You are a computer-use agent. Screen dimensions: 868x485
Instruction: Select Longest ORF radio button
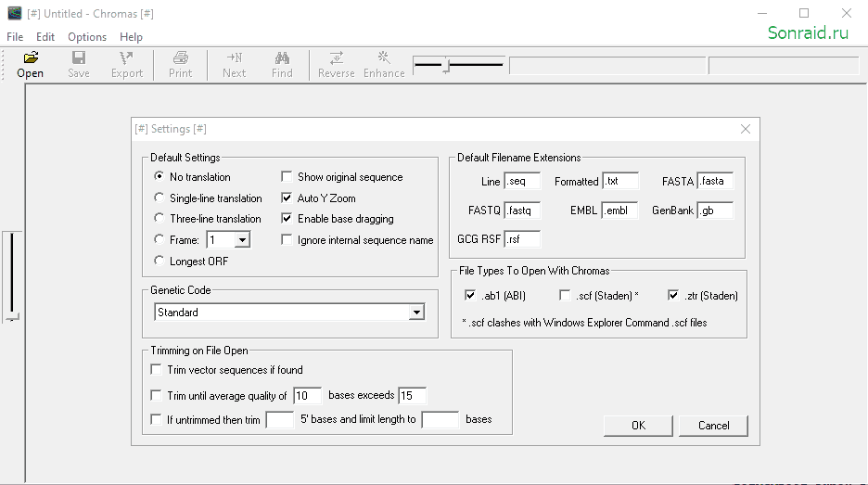(x=159, y=261)
